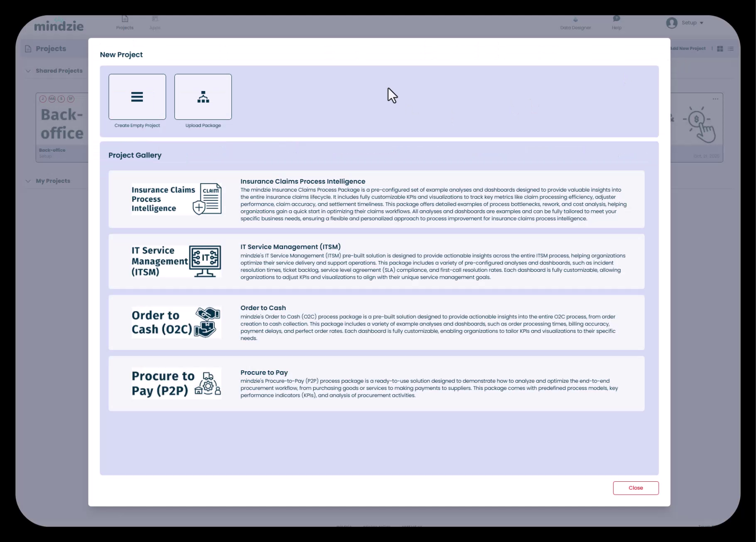This screenshot has width=756, height=542.
Task: Pick the Procure to Pay (P2P) image
Action: (x=176, y=383)
